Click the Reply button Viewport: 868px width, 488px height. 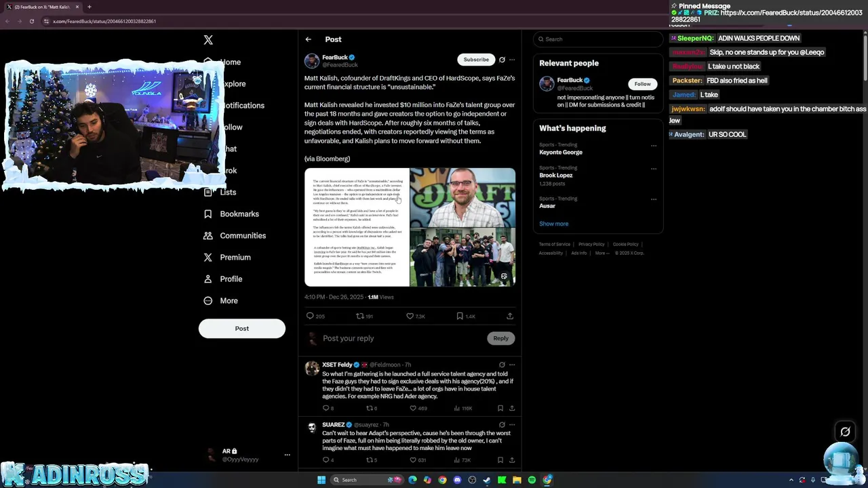(500, 338)
